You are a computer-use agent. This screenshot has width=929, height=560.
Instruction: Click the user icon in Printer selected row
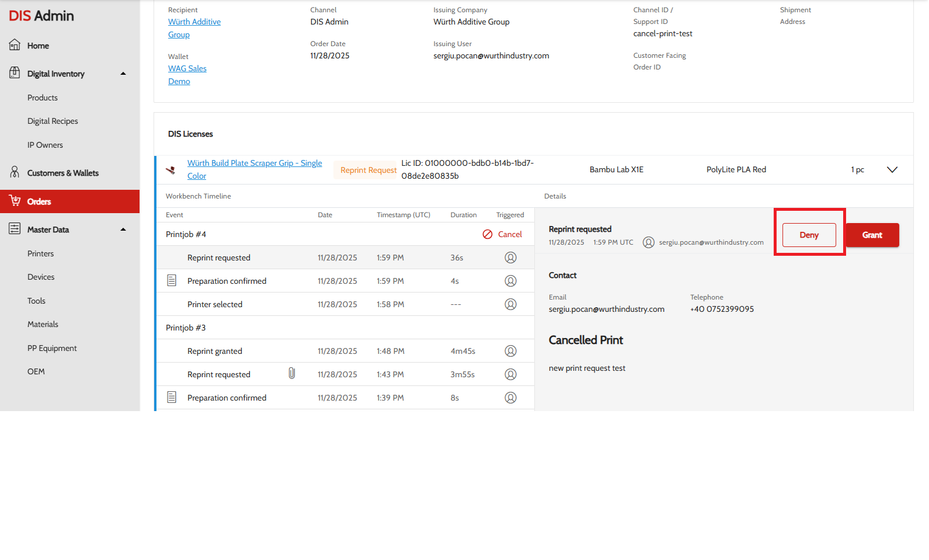(x=510, y=304)
